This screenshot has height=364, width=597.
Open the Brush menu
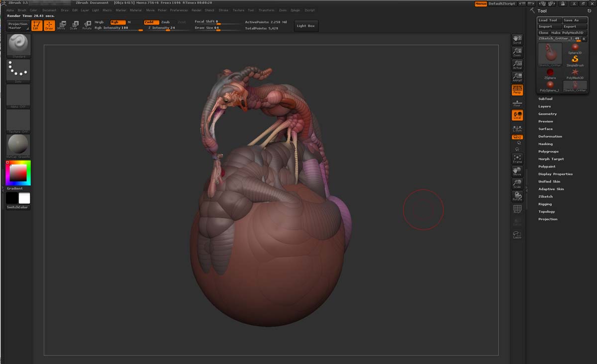coord(22,10)
